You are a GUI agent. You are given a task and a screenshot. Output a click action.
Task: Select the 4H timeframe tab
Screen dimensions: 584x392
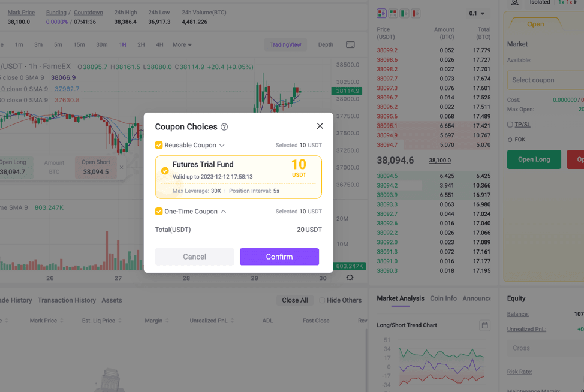click(x=159, y=45)
